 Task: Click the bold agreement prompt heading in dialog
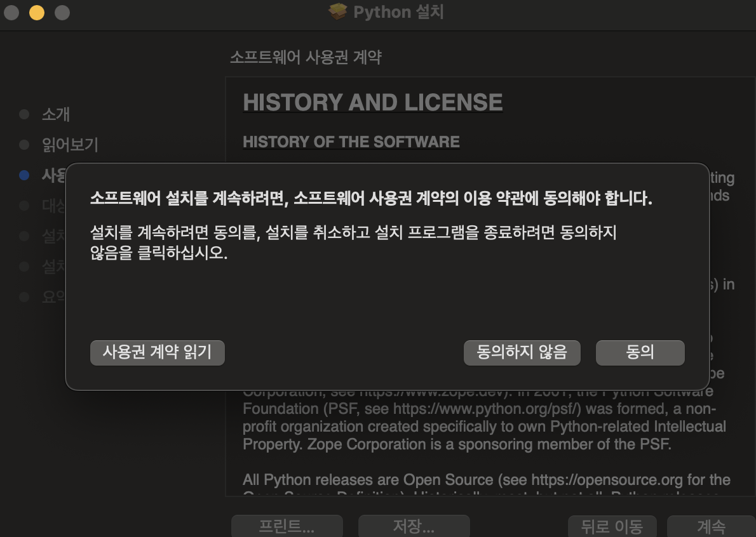coord(371,198)
